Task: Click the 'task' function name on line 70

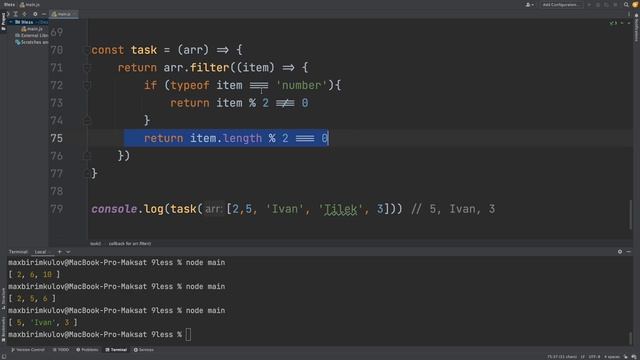Action: pos(144,50)
